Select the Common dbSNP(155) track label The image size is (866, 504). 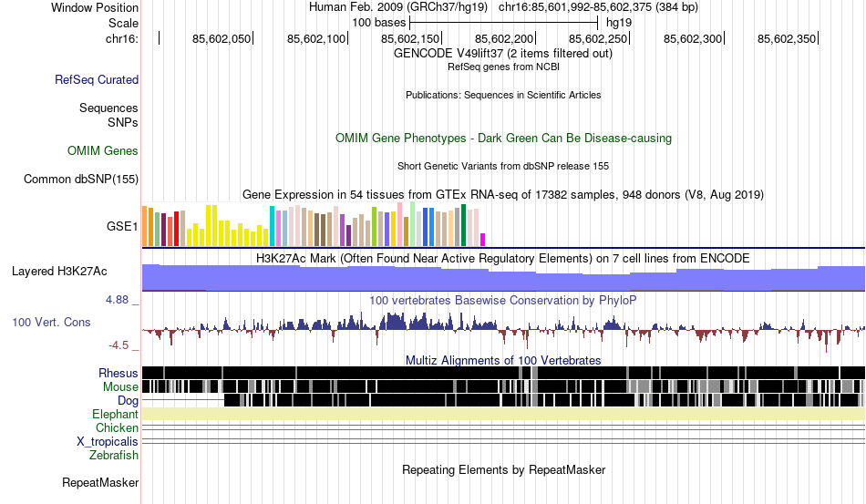coord(81,179)
